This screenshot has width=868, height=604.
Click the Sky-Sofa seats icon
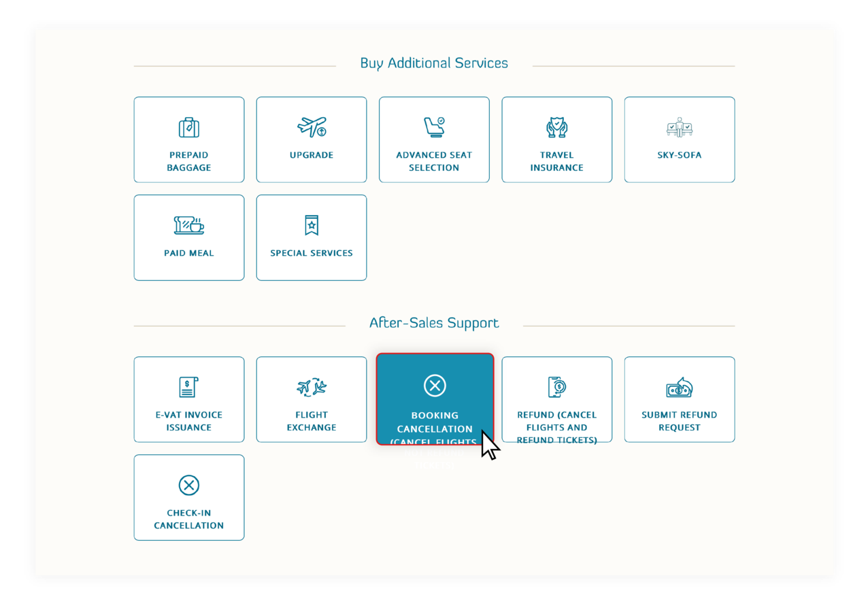coord(679,127)
